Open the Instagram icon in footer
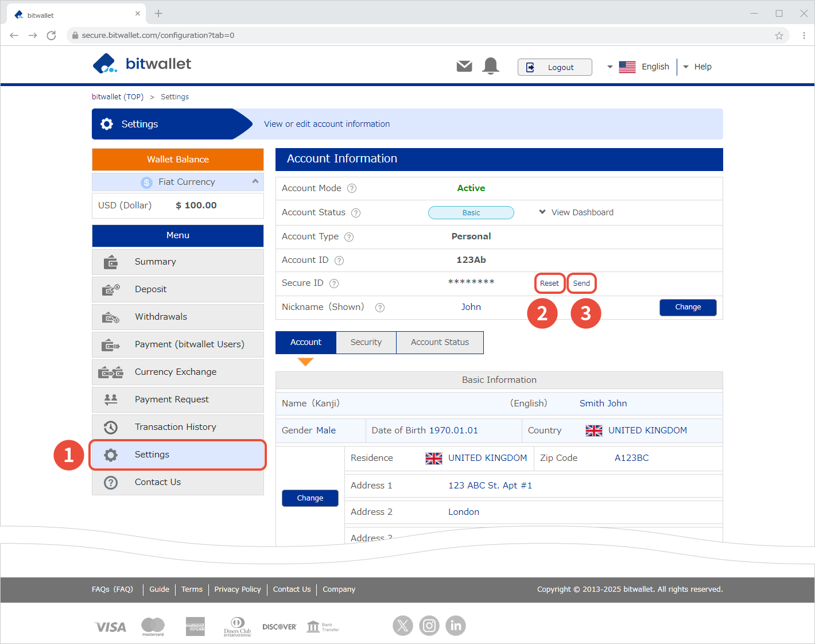The image size is (815, 644). 429,626
